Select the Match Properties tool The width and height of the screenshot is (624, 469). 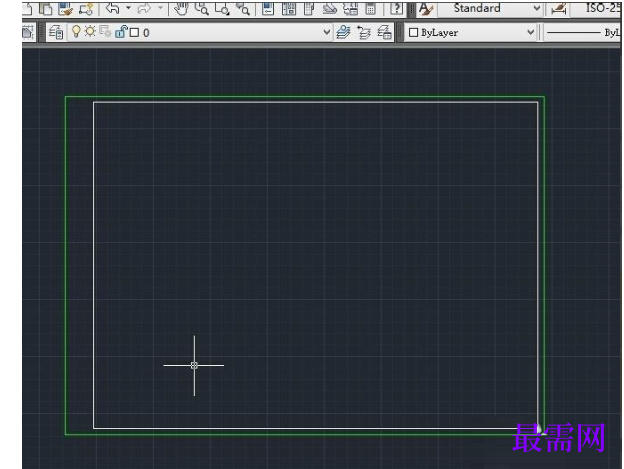pos(66,8)
